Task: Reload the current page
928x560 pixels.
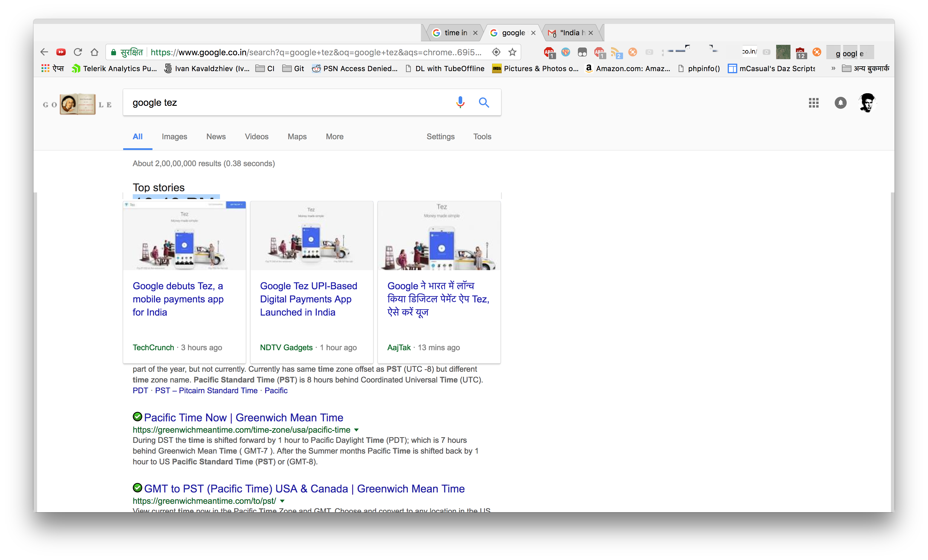Action: [x=78, y=52]
